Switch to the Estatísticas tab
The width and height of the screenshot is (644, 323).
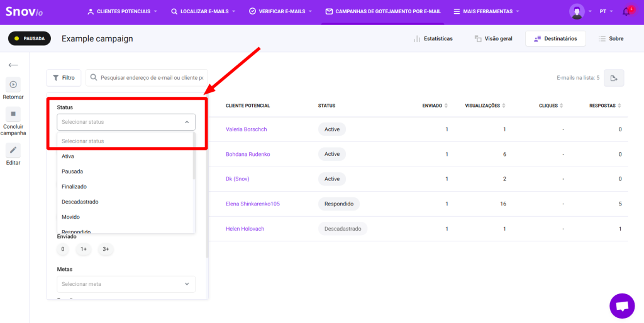pyautogui.click(x=433, y=38)
